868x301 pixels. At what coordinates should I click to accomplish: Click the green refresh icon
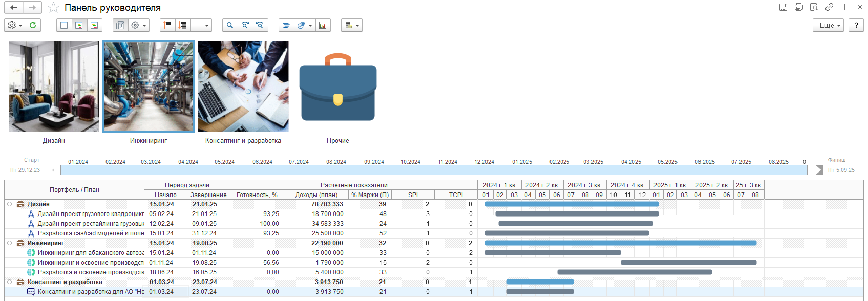coord(33,25)
